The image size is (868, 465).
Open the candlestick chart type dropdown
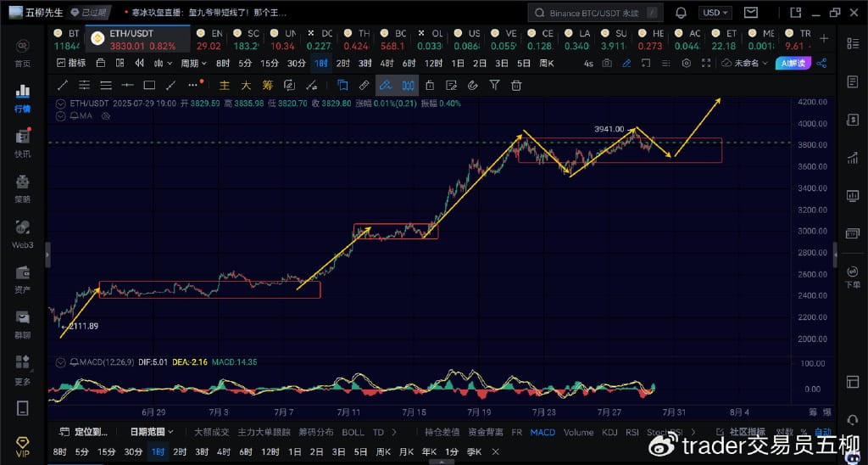tap(163, 63)
